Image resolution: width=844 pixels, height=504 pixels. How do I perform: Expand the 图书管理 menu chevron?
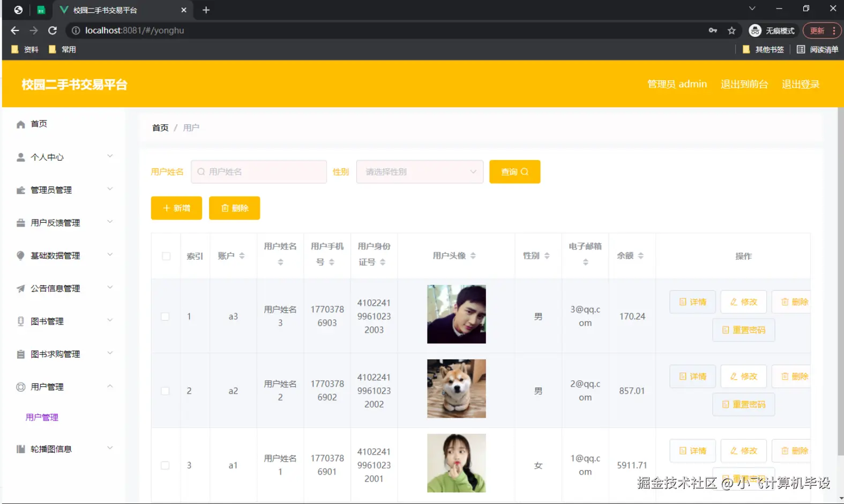click(x=110, y=320)
